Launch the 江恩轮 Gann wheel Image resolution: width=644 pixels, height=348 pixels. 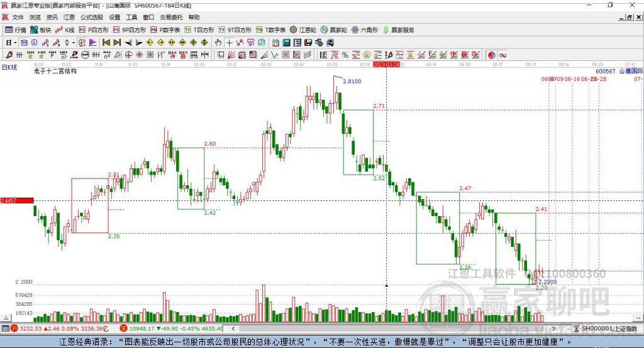[303, 30]
